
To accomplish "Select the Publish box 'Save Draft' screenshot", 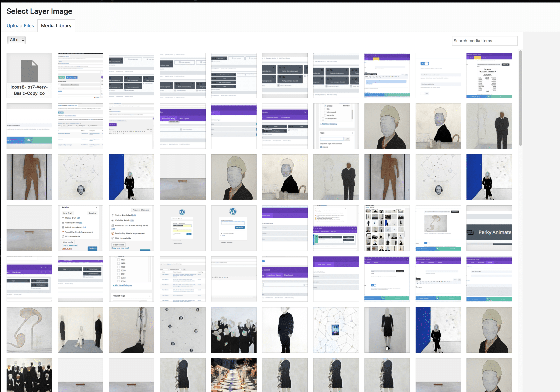I will pos(80,228).
